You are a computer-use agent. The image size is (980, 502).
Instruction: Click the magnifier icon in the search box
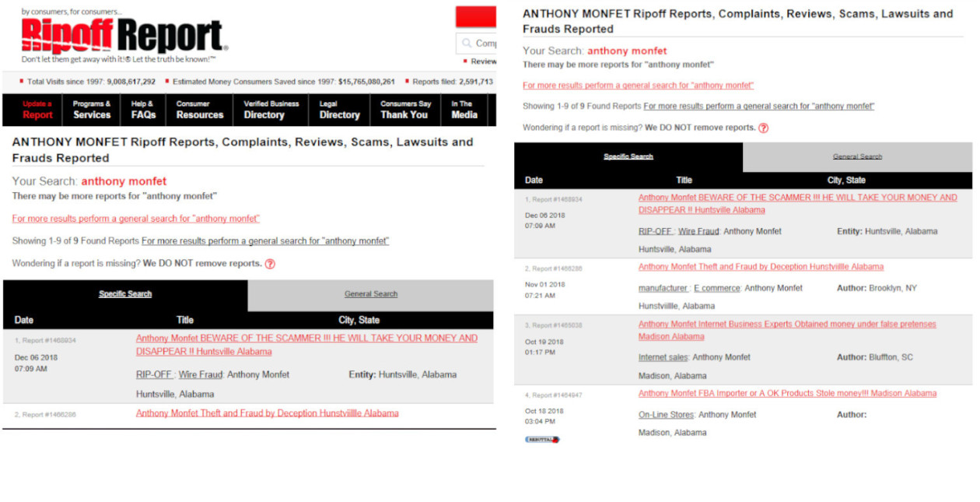(467, 44)
